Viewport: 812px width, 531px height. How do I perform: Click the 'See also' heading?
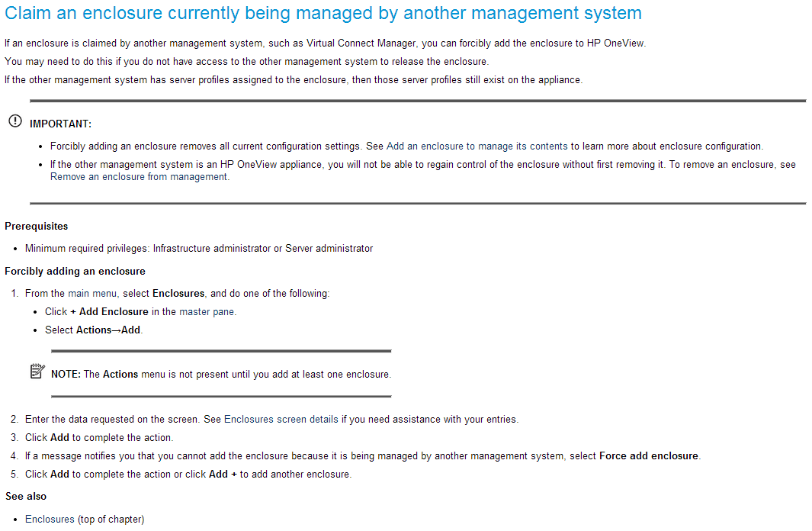(26, 497)
